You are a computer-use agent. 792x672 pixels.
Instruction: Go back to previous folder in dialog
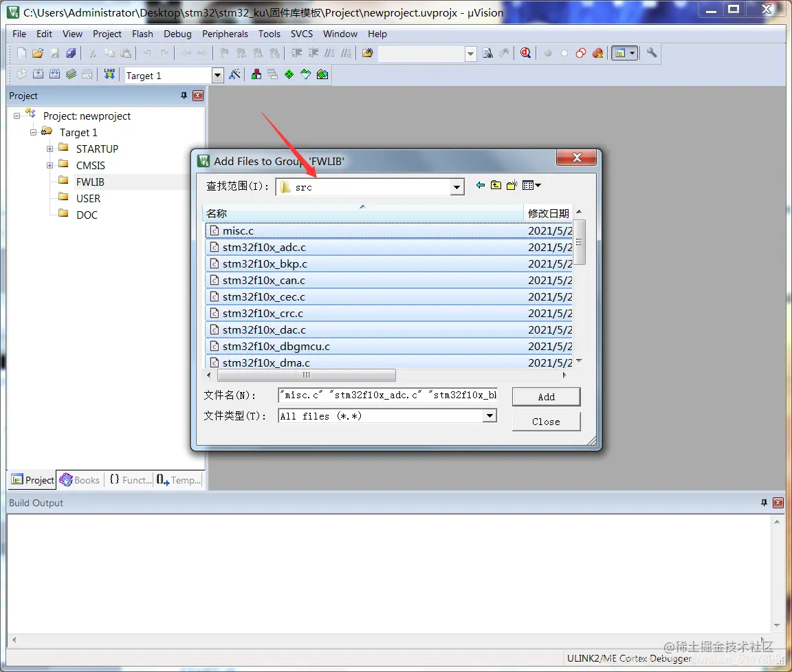click(481, 186)
